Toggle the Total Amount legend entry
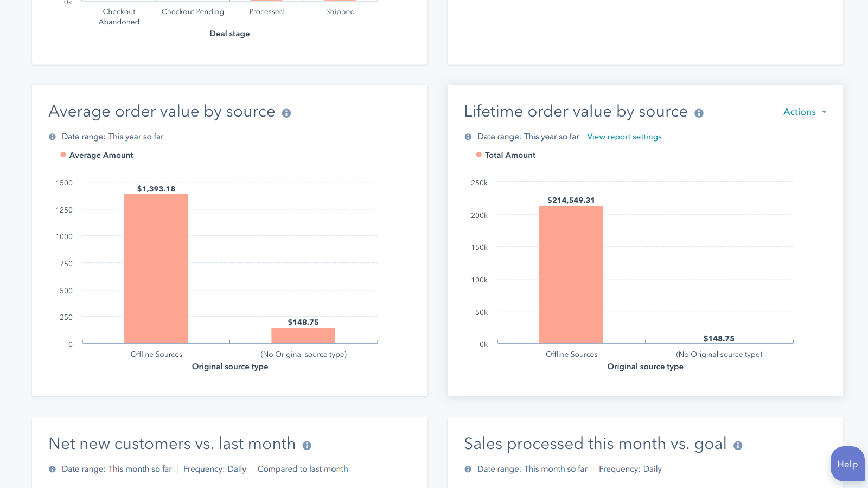This screenshot has height=488, width=868. (x=505, y=155)
